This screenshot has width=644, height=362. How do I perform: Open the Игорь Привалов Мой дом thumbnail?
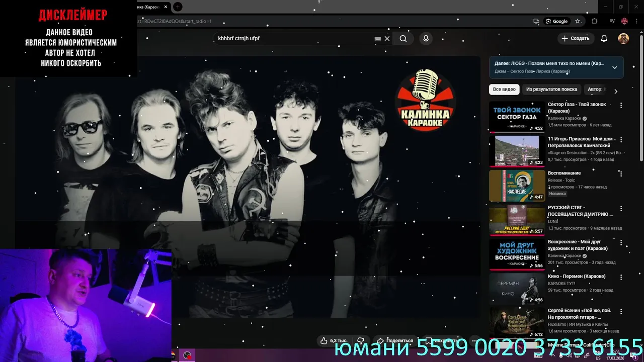tap(517, 151)
